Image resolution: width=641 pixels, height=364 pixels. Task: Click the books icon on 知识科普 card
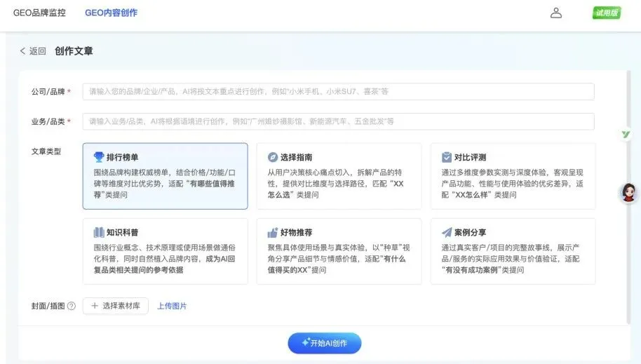(x=99, y=232)
